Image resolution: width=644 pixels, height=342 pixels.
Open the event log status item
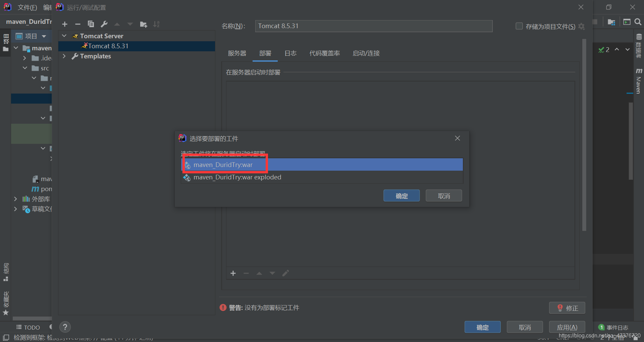click(614, 328)
